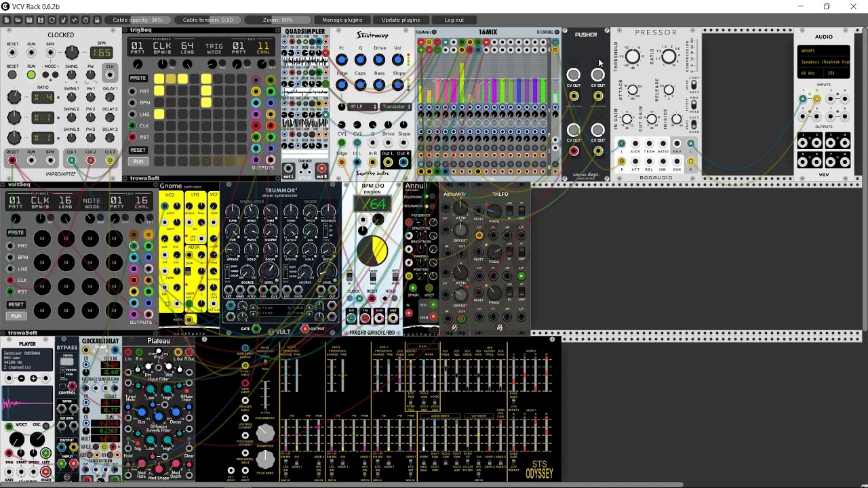Screen dimensions: 868x488
Task: Click the CLK 1 output jack on Clocked
Action: [71, 161]
